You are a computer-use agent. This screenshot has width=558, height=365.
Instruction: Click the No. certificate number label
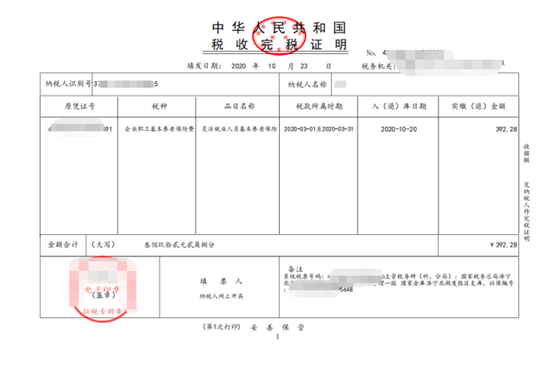371,53
